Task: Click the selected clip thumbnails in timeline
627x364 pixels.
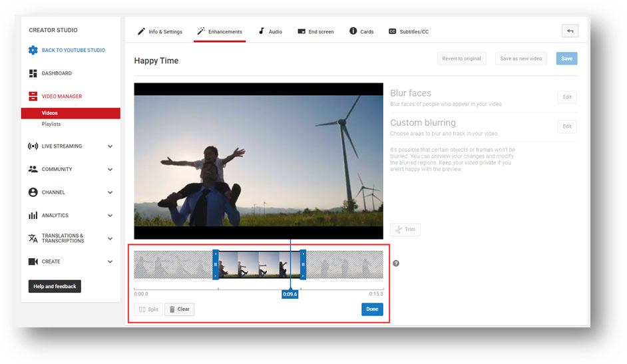Action: point(260,264)
